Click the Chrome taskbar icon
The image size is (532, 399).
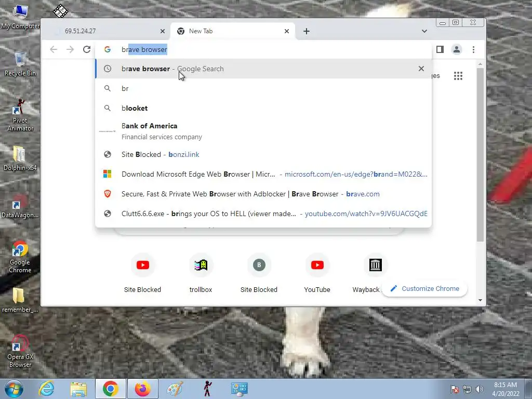111,389
